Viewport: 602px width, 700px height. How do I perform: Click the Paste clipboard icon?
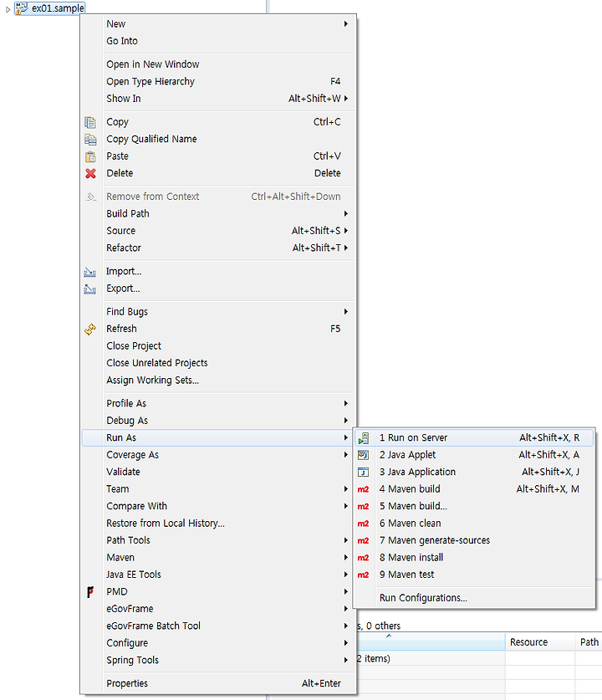tap(90, 156)
